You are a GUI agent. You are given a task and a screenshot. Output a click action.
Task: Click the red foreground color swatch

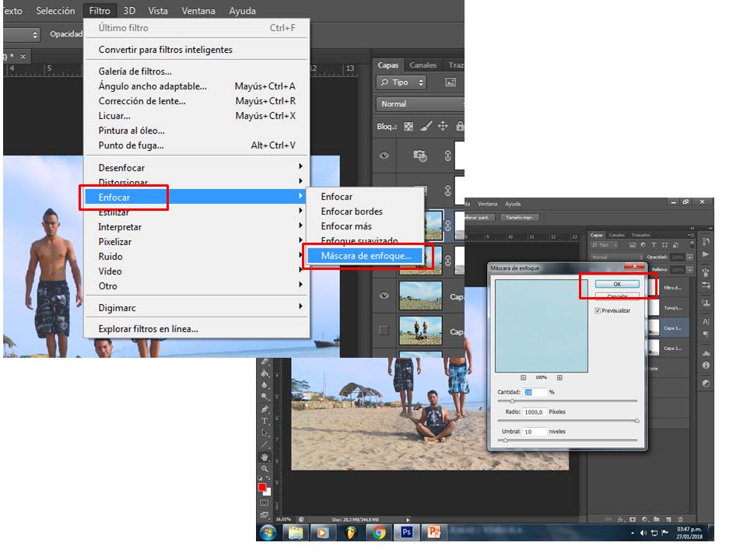point(262,487)
